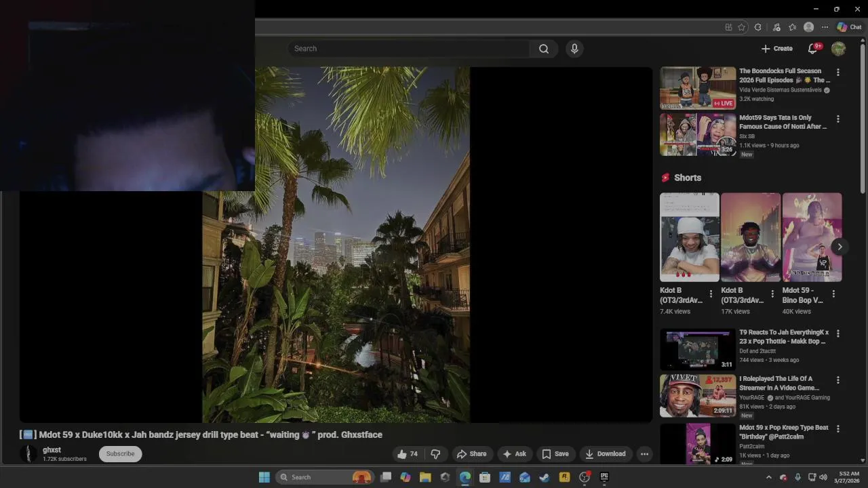
Task: Open browser media control music icon
Action: [776, 27]
